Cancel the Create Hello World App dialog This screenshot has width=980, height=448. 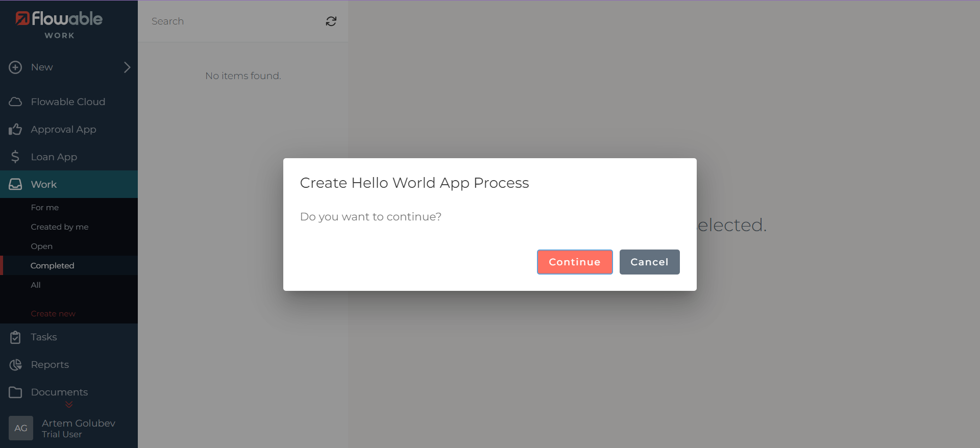pyautogui.click(x=649, y=262)
